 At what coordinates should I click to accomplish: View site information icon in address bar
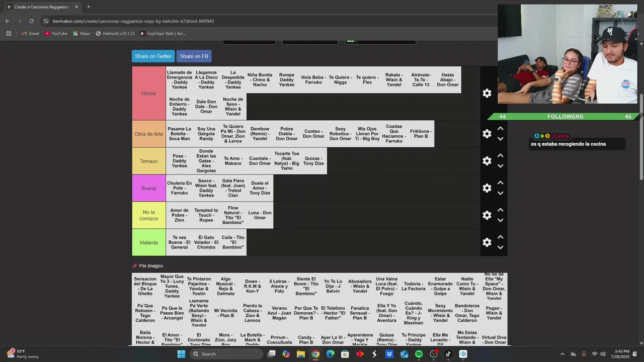(x=46, y=21)
